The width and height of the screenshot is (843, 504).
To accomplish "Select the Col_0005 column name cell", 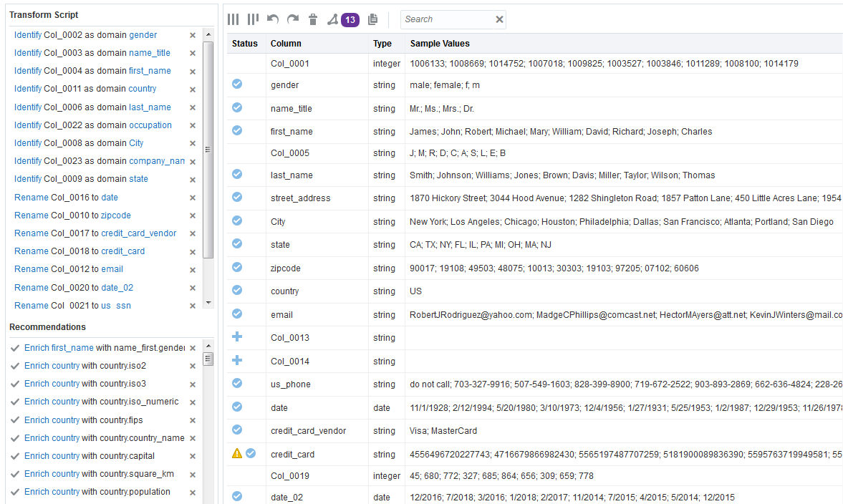I will 290,153.
